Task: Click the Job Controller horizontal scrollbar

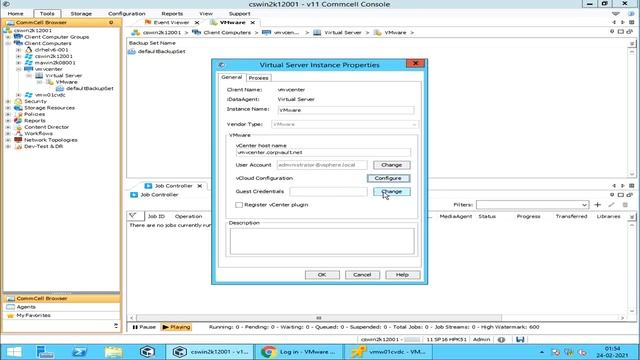Action: (x=319, y=318)
